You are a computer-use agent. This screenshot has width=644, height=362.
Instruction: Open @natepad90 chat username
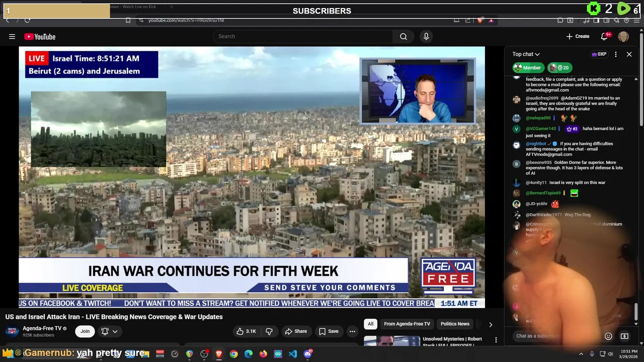coord(538,118)
